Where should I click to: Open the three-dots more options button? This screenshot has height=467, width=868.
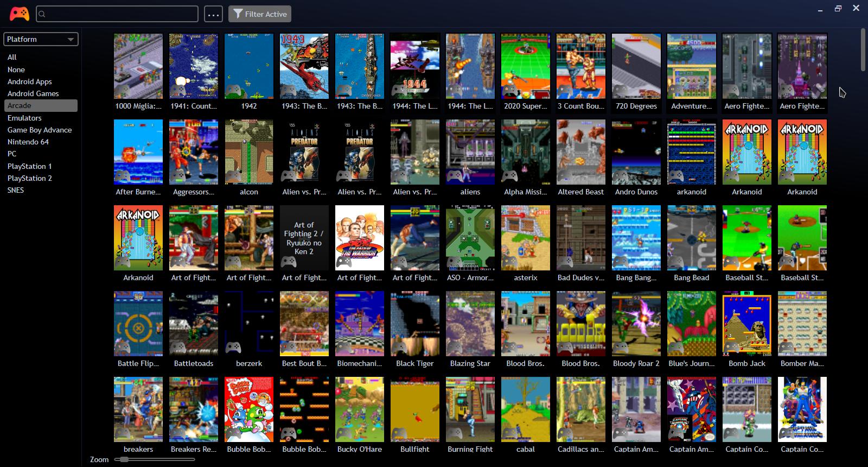[x=213, y=14]
